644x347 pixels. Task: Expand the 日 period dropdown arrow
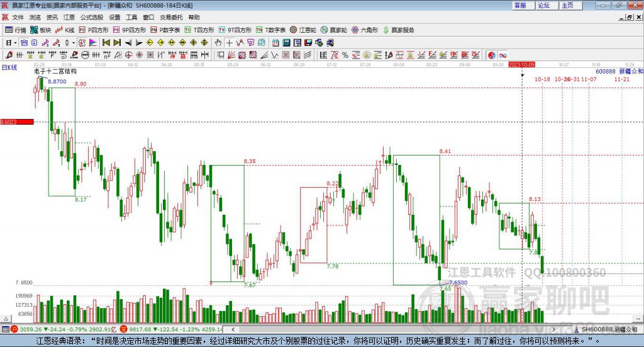(x=15, y=43)
